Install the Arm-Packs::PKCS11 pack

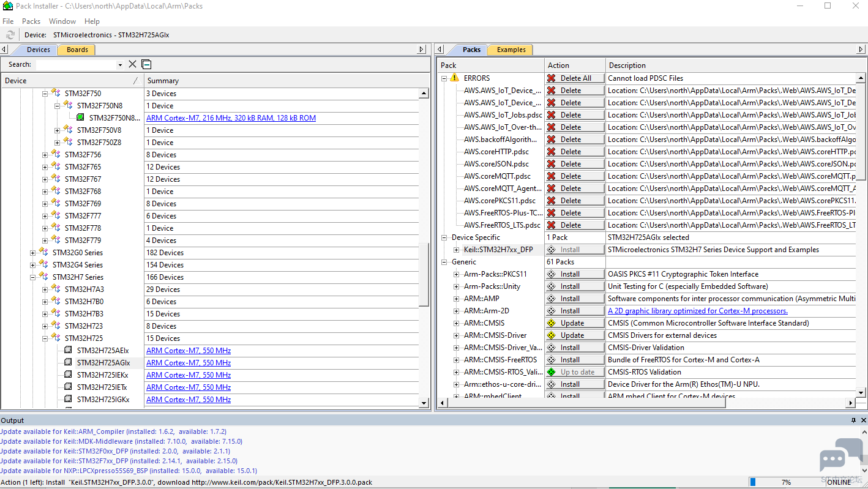pos(575,274)
